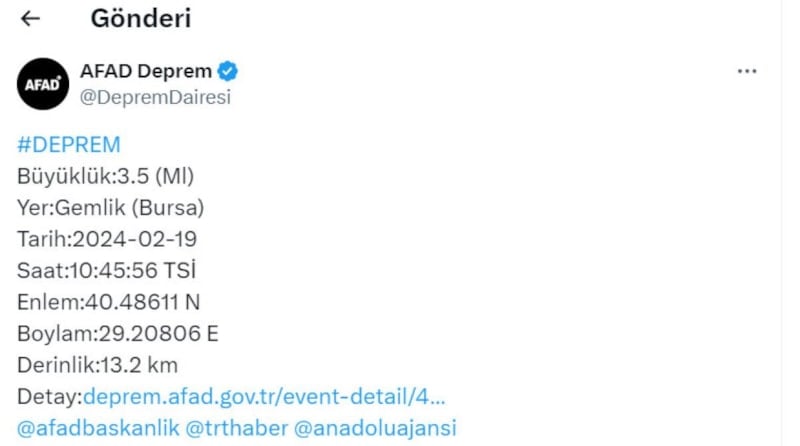This screenshot has height=446, width=800.
Task: Click the blue verified badge
Action: [228, 72]
